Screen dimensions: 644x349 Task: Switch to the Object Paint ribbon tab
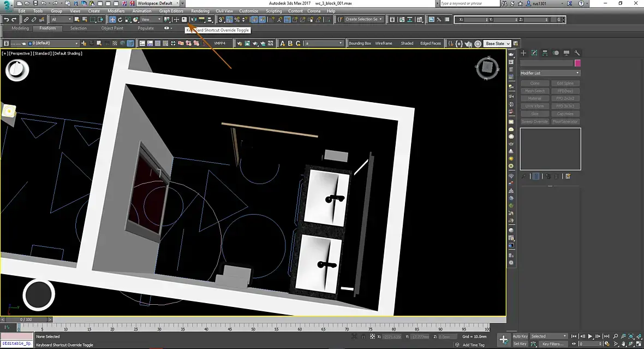click(112, 28)
